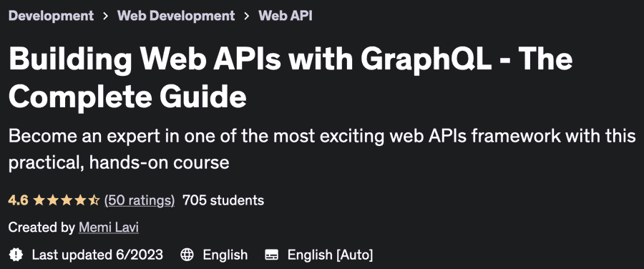644x269 pixels.
Task: Click the English [Auto] captions label
Action: click(x=330, y=255)
